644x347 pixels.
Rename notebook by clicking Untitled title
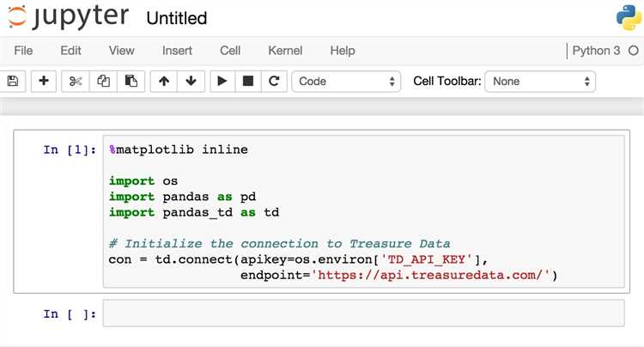177,18
